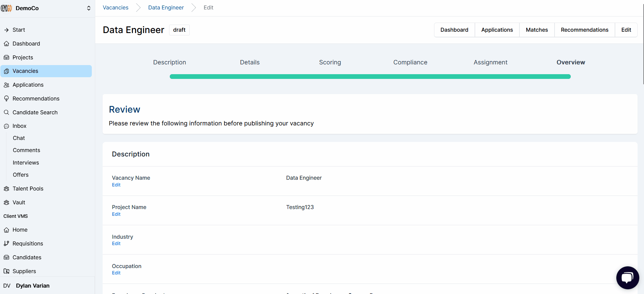Click the draft status badge
The image size is (644, 294).
click(x=179, y=30)
